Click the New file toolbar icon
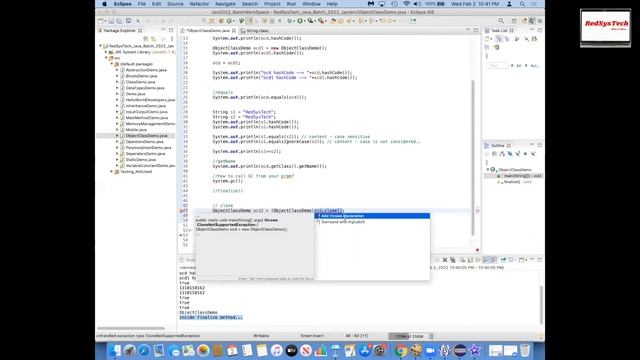The width and height of the screenshot is (640, 360). [100, 21]
